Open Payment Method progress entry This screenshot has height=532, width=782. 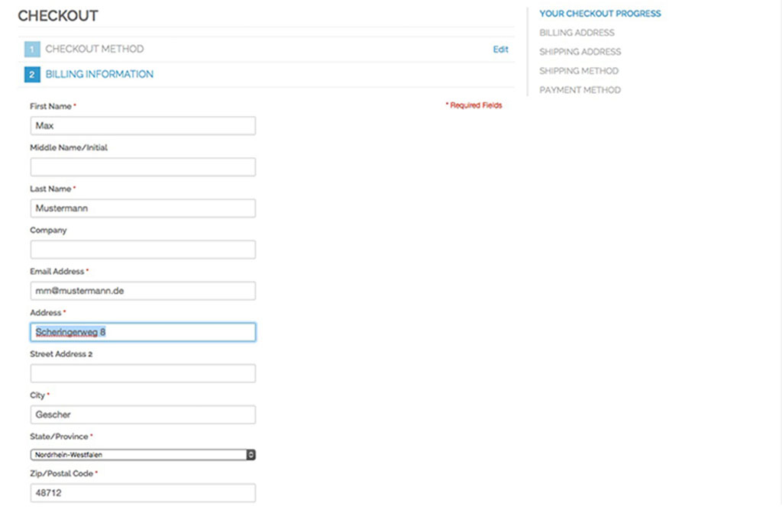pos(580,89)
